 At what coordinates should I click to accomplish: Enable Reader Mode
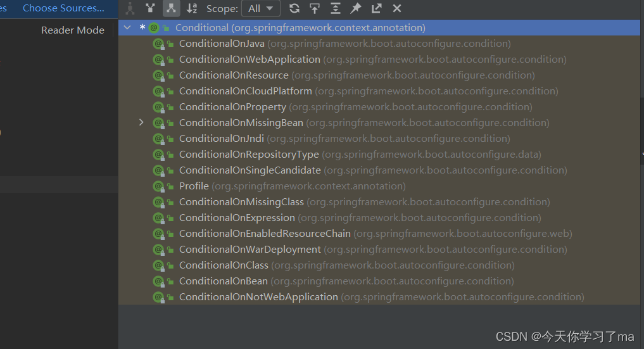click(x=73, y=30)
